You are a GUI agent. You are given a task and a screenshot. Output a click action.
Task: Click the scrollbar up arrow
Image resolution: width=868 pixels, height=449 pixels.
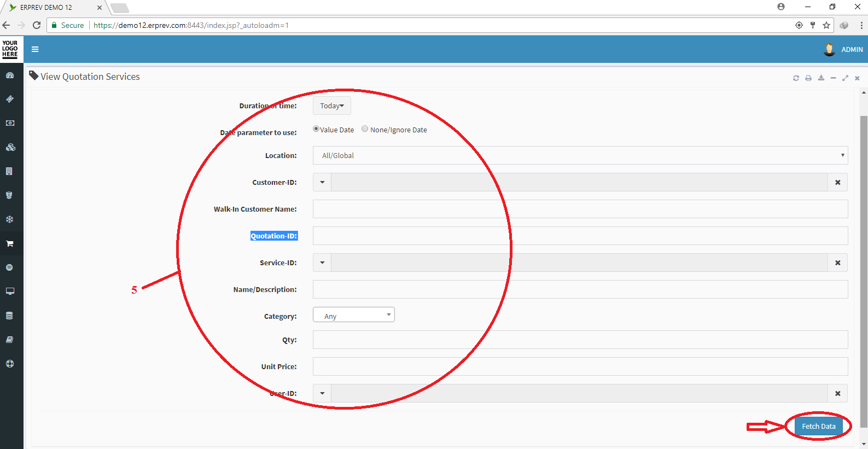pos(864,92)
